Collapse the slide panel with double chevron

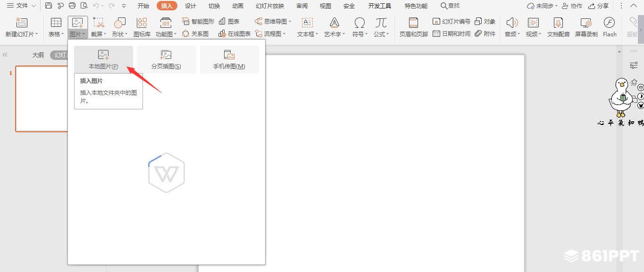(x=5, y=55)
